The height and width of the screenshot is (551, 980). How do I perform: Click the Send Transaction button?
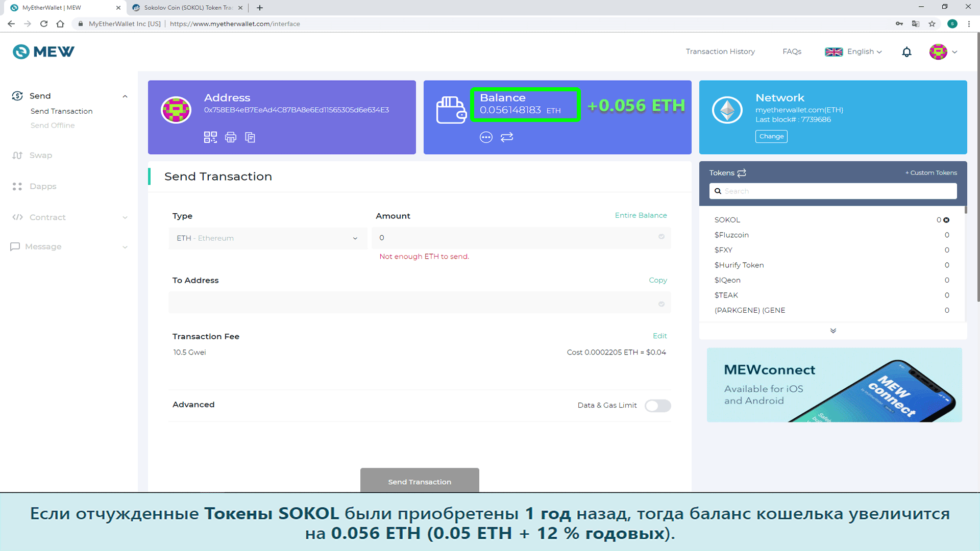pos(420,480)
